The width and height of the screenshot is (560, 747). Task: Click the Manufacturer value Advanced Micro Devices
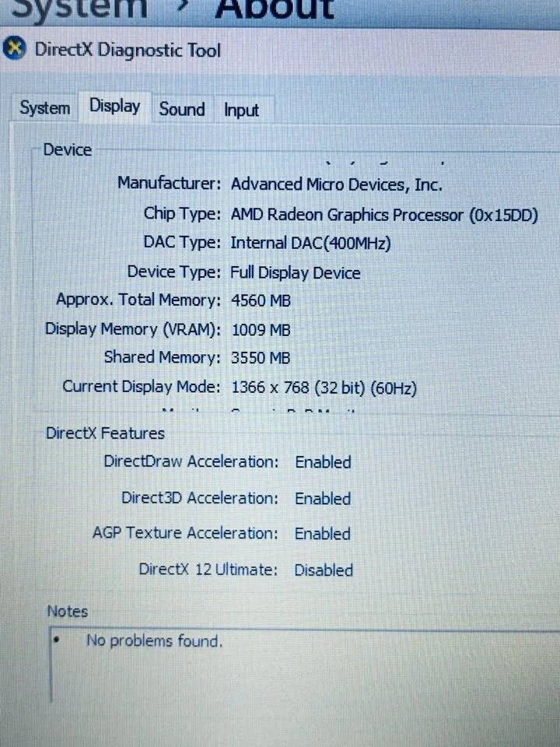tap(336, 184)
